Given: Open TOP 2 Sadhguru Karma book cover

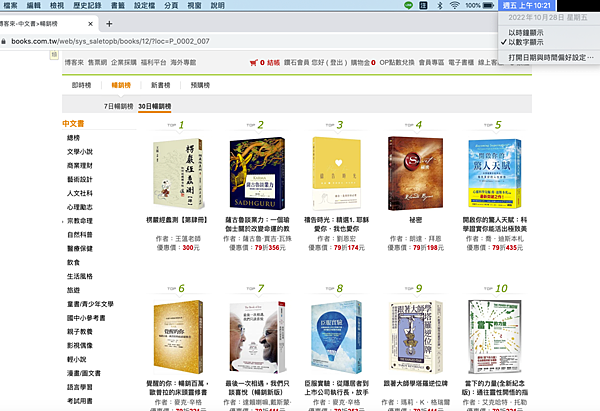Looking at the screenshot, I should 257,173.
